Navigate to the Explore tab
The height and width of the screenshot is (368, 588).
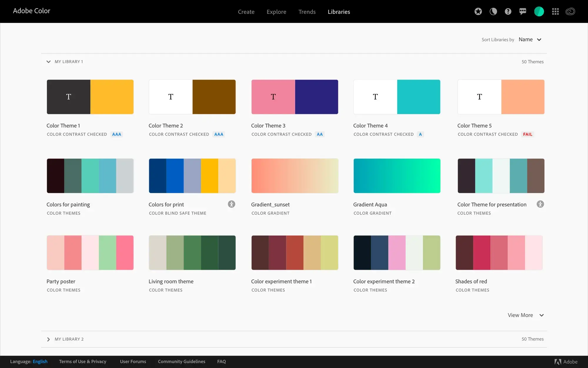click(276, 11)
